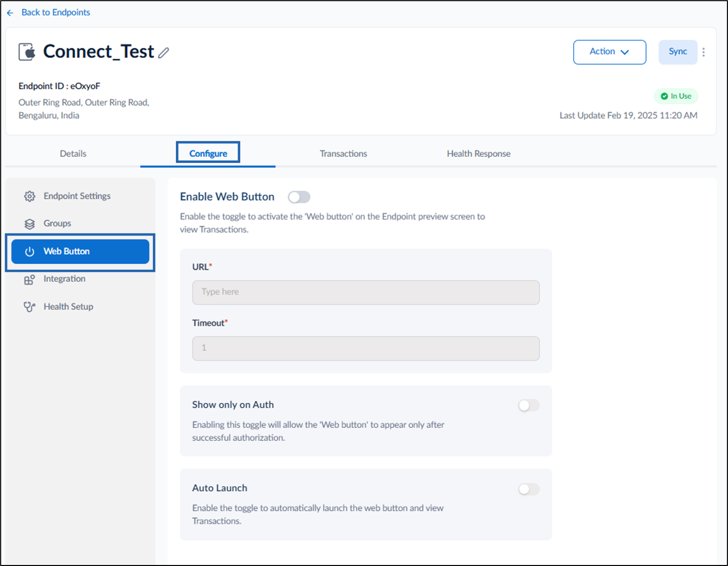The image size is (728, 566).
Task: Click the Integration blocks icon
Action: pos(30,279)
